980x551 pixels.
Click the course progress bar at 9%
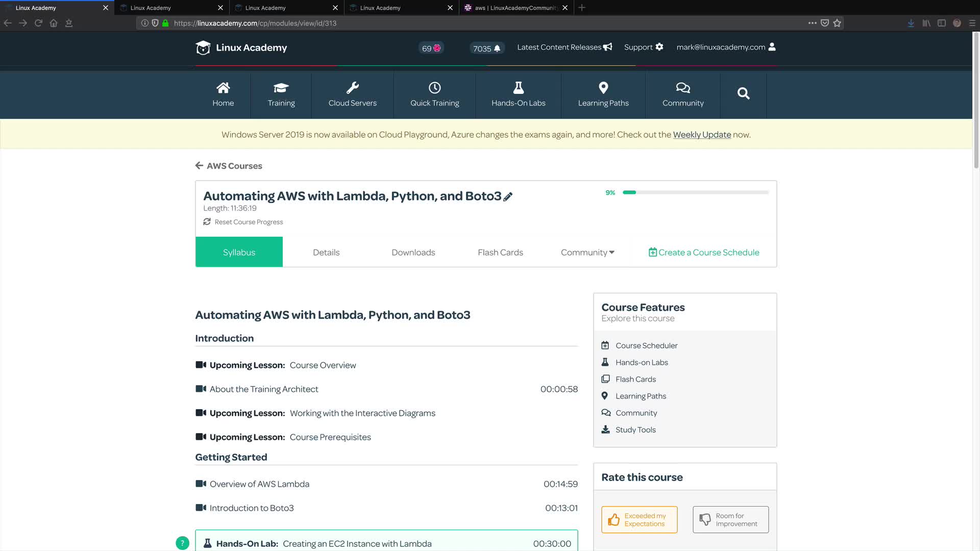click(x=695, y=192)
